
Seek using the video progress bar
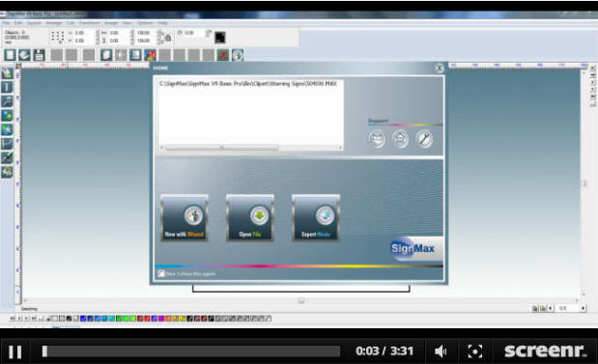click(191, 351)
